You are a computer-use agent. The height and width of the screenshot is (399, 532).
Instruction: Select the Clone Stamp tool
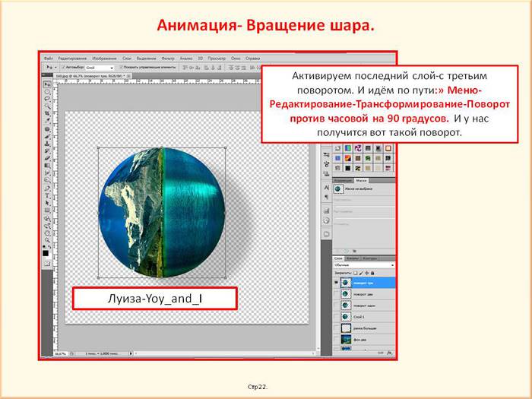[47, 143]
